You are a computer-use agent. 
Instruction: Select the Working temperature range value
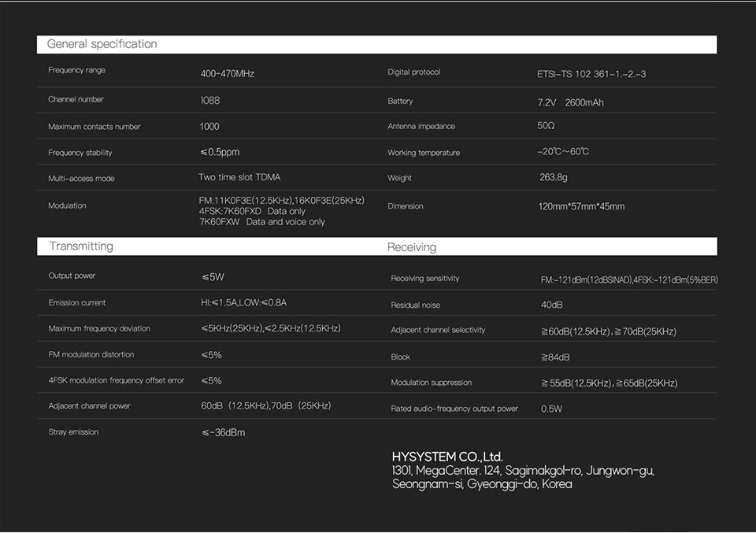(x=563, y=152)
